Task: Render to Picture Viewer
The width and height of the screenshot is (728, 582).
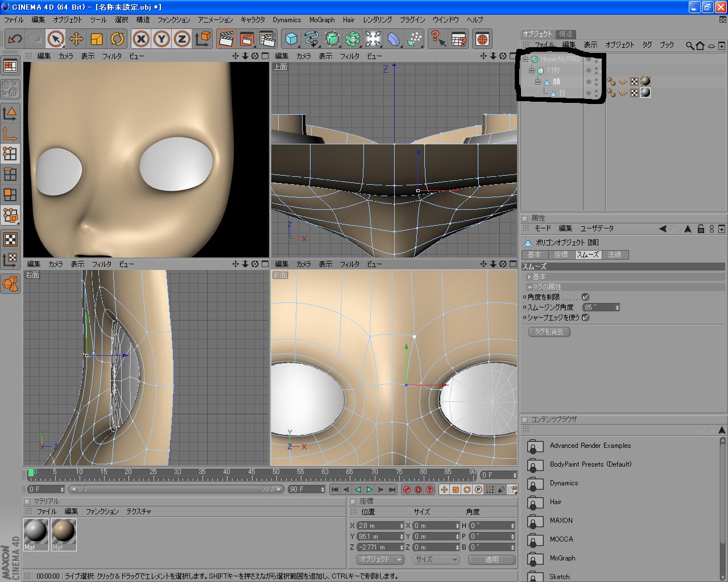Action: (x=247, y=39)
